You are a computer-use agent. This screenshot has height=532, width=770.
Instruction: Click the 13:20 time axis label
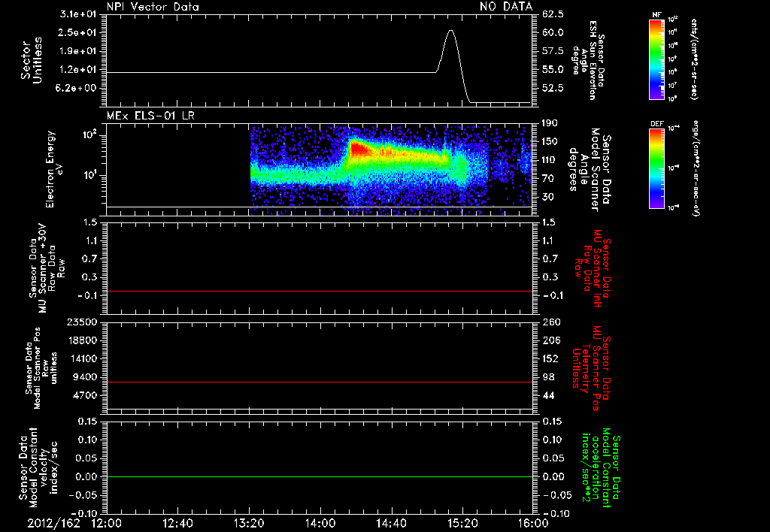click(x=249, y=523)
